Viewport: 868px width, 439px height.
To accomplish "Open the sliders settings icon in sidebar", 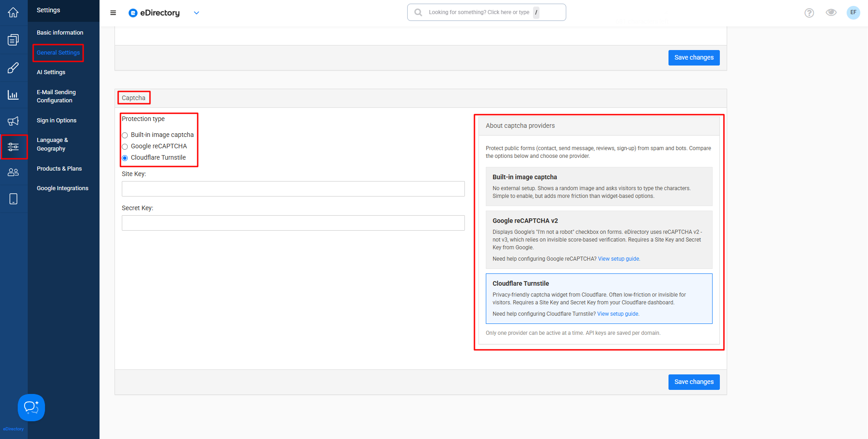I will (13, 146).
